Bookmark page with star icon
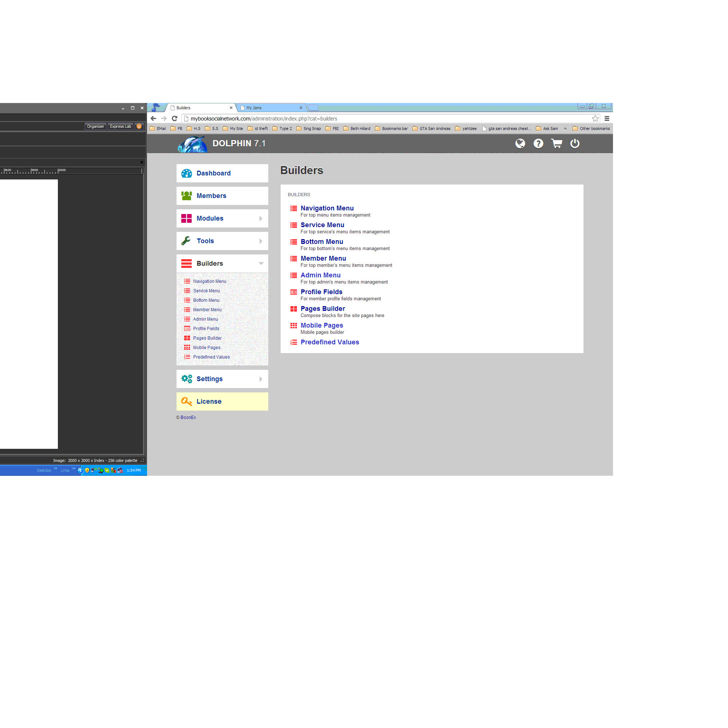Viewport: 728px width, 728px height. (x=595, y=119)
